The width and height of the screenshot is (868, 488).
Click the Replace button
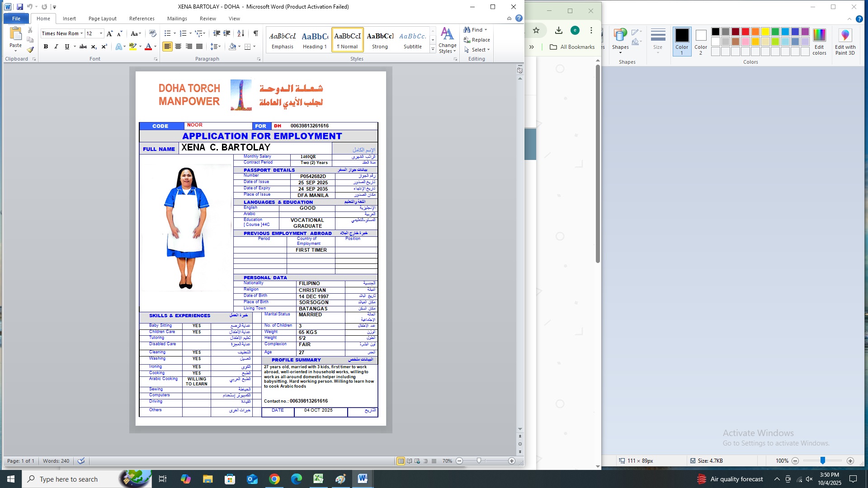(477, 40)
